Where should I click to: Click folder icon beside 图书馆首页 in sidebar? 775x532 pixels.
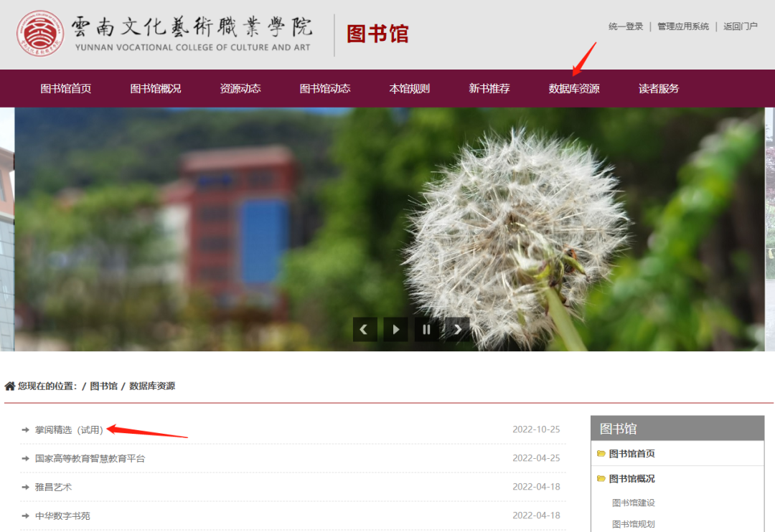point(601,454)
